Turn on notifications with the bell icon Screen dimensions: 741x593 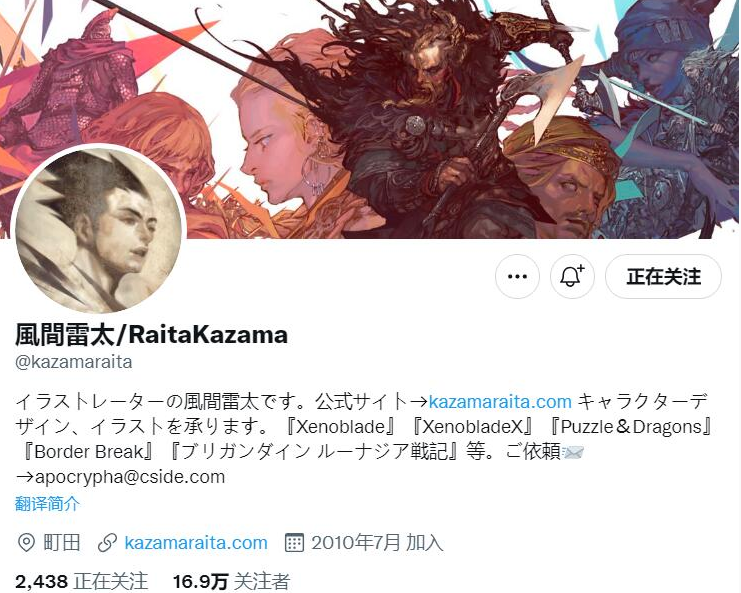pos(572,276)
